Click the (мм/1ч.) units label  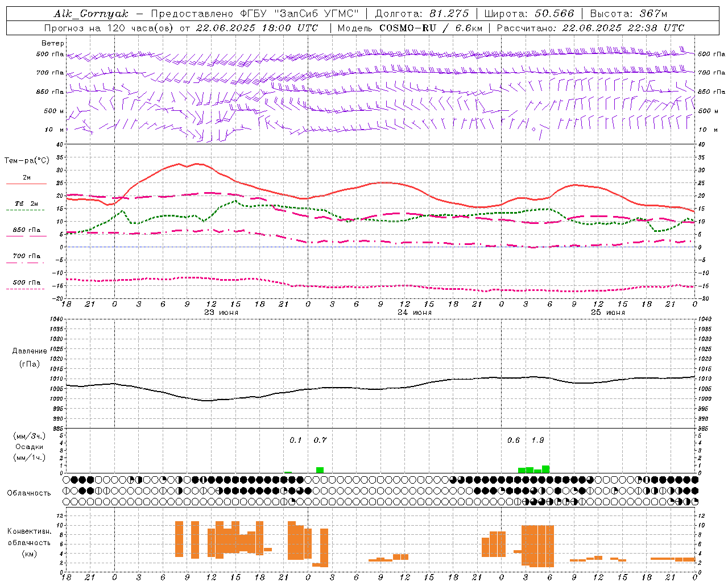(29, 458)
